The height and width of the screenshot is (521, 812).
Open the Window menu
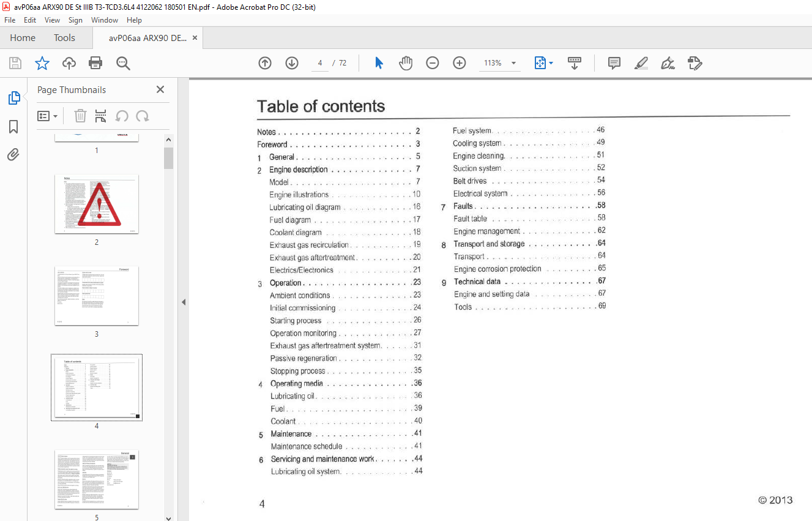tap(105, 20)
